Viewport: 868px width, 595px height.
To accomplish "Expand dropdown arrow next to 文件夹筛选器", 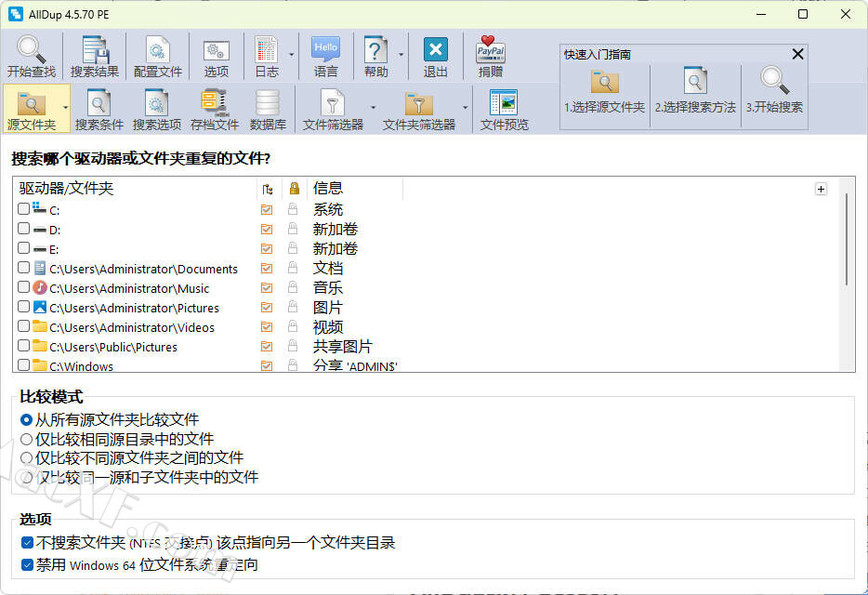I will (x=465, y=108).
